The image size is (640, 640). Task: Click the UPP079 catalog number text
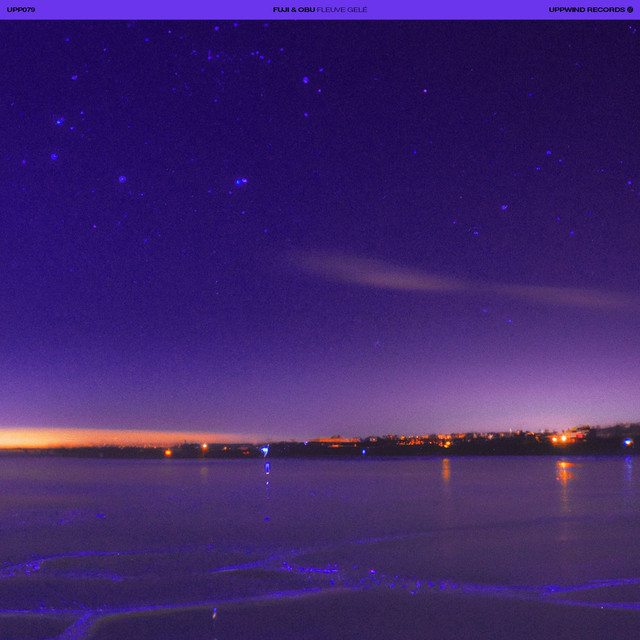[x=21, y=9]
